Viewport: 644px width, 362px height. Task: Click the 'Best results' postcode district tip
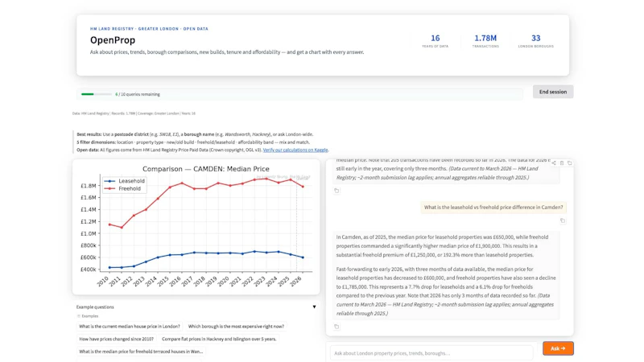(195, 134)
